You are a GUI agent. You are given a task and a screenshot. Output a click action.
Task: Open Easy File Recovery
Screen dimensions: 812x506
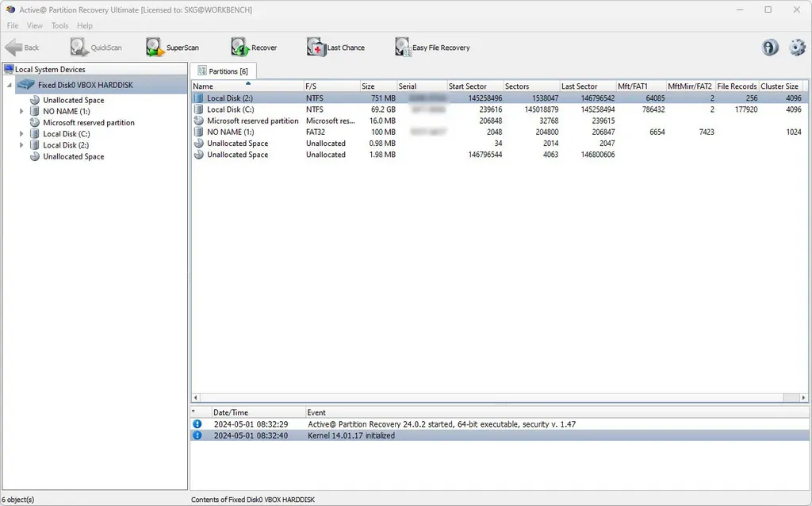(x=432, y=48)
